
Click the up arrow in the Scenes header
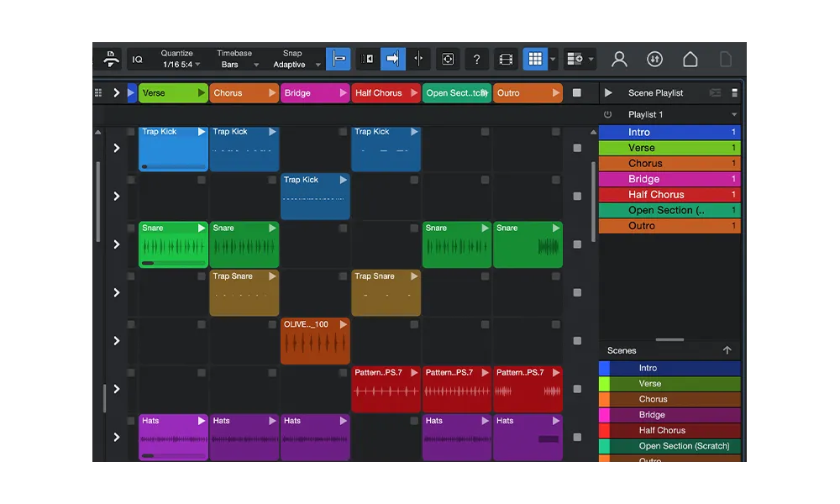(727, 350)
